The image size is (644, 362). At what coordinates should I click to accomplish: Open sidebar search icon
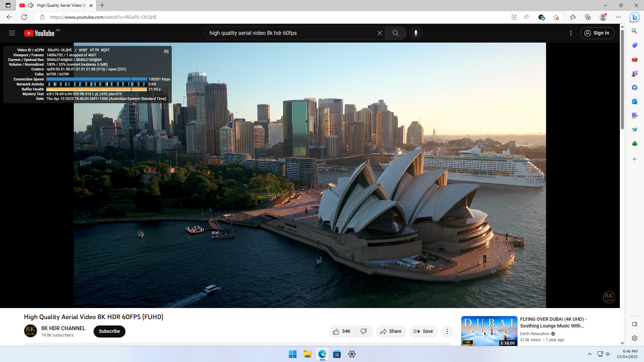click(634, 31)
